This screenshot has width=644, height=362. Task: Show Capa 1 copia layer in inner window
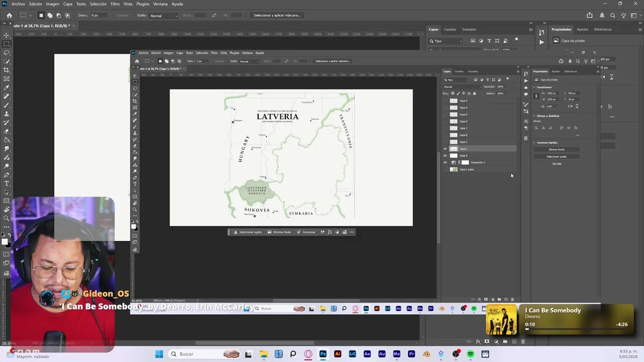click(x=445, y=169)
